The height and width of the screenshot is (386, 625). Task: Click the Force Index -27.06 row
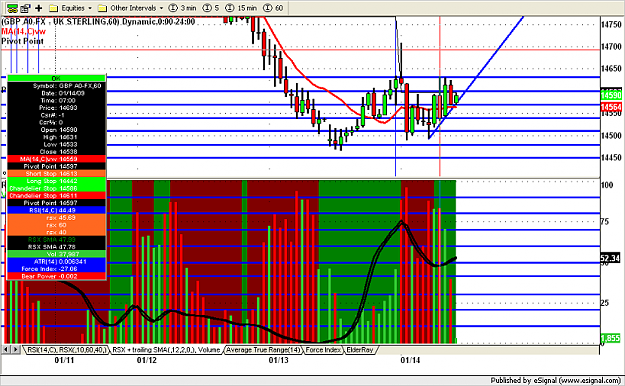coord(56,269)
